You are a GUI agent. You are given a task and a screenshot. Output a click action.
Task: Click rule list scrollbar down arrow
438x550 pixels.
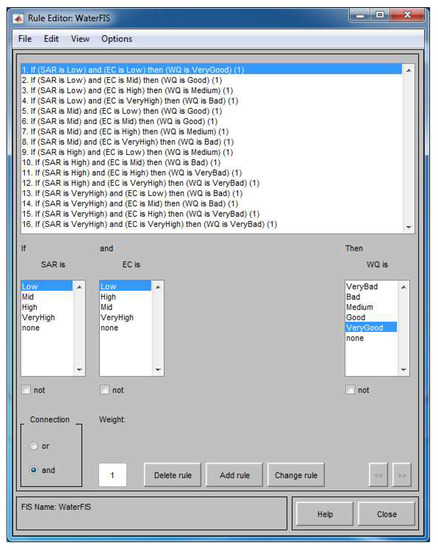click(409, 227)
